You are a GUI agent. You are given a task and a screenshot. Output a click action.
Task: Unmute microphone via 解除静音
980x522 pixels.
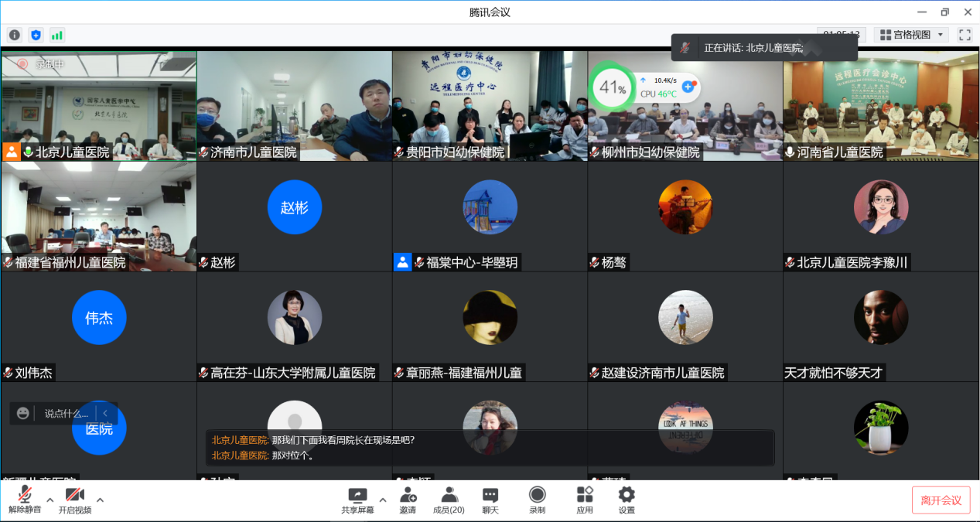point(25,500)
